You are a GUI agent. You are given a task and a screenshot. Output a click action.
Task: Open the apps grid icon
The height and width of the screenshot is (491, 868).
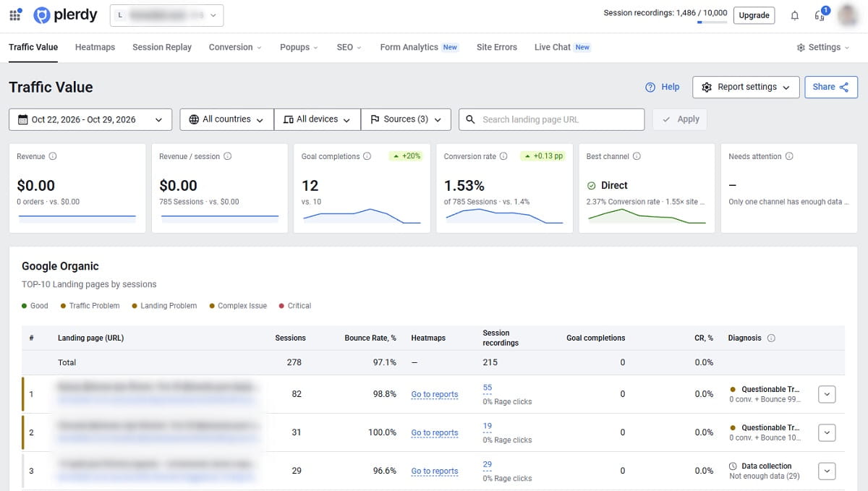(16, 14)
